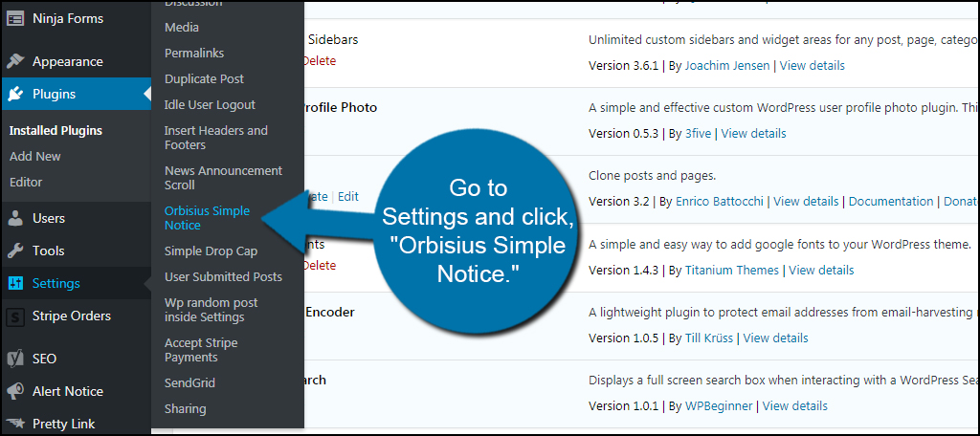Viewport: 980px width, 436px height.
Task: Open Permalinks settings
Action: [x=194, y=54]
